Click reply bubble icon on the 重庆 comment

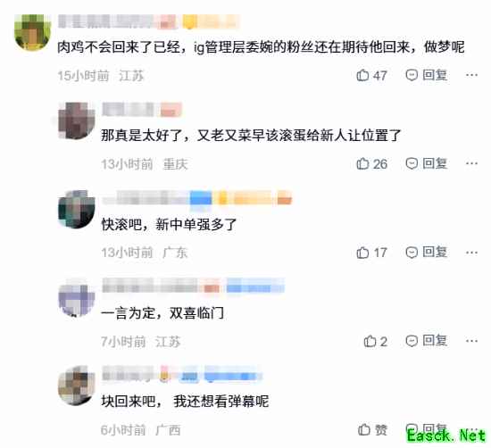point(412,163)
